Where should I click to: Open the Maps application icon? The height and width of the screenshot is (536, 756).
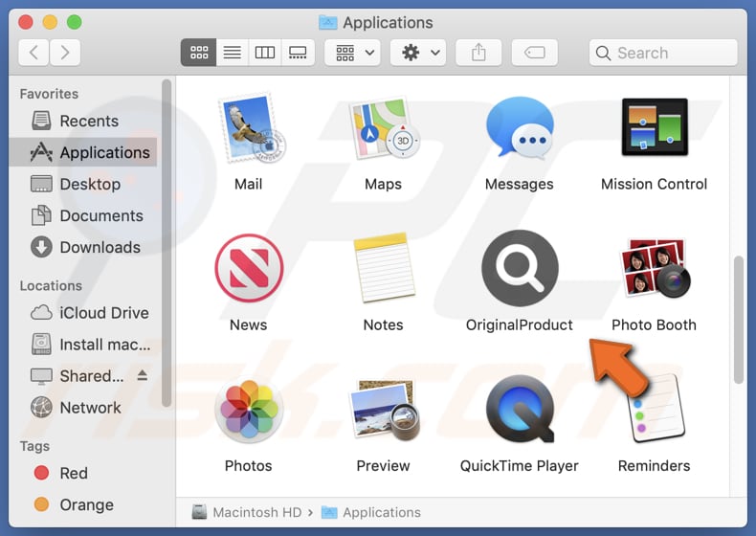(384, 129)
